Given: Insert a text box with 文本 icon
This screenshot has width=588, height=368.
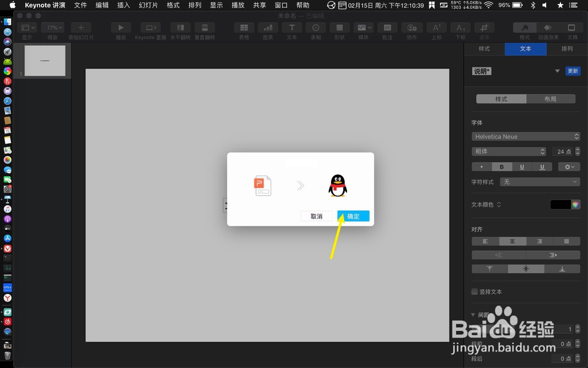Looking at the screenshot, I should coord(292,28).
